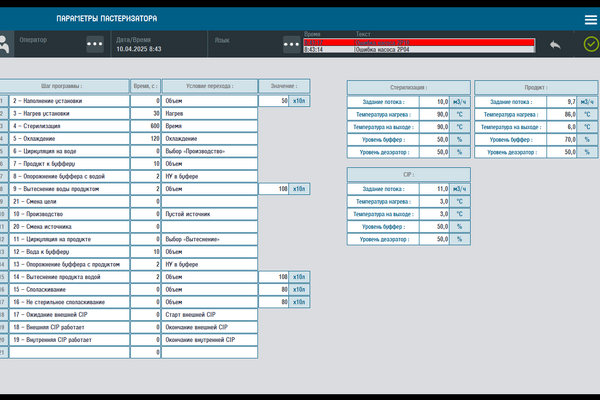Click the red highlighted alarm entry
Viewport: 600px width, 400px height.
pos(420,41)
